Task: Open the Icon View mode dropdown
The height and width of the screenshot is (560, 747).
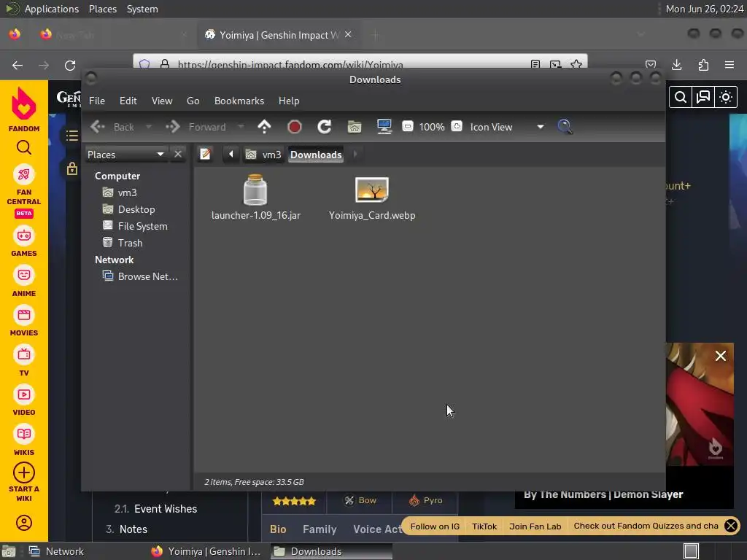Action: tap(541, 127)
